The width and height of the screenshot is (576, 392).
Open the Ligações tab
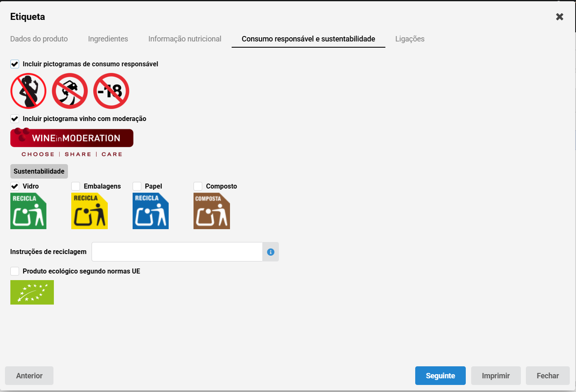point(410,39)
